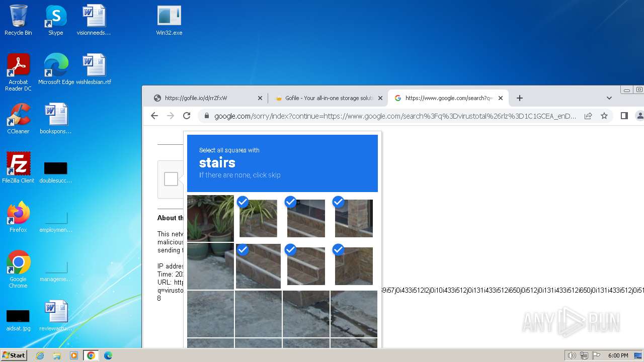Select the Win32.exe desktop file

pos(169,20)
